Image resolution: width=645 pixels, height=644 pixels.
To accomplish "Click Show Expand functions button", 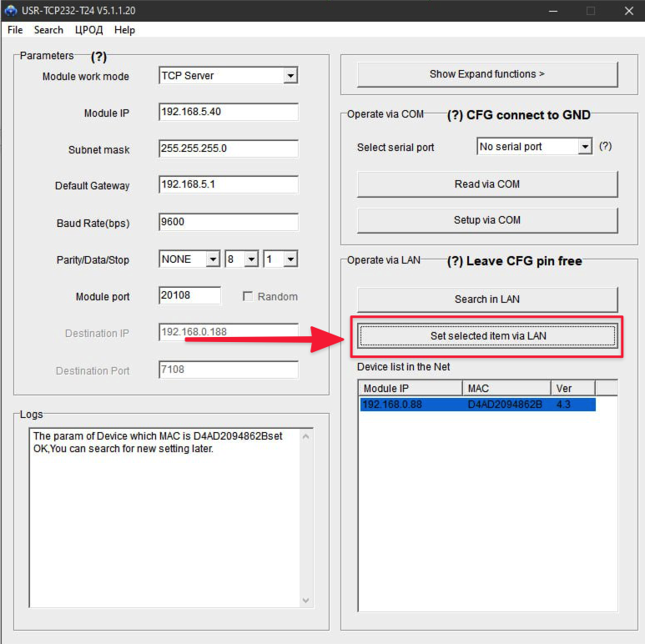I will tap(487, 74).
